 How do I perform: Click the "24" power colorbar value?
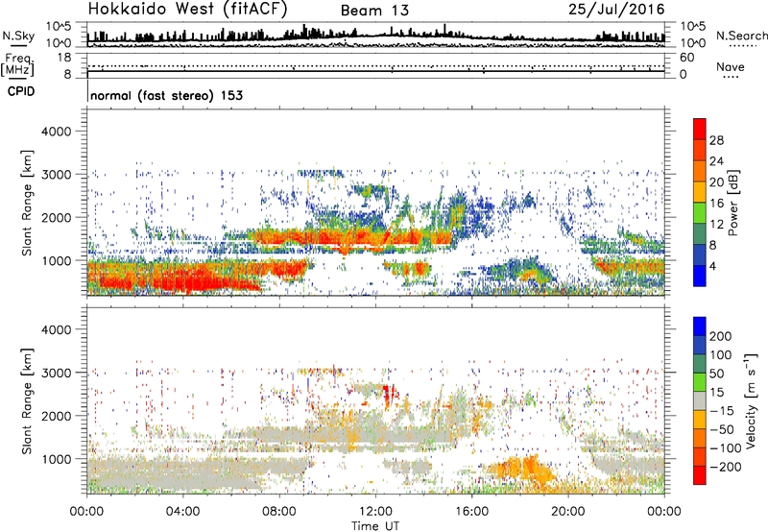[x=716, y=161]
